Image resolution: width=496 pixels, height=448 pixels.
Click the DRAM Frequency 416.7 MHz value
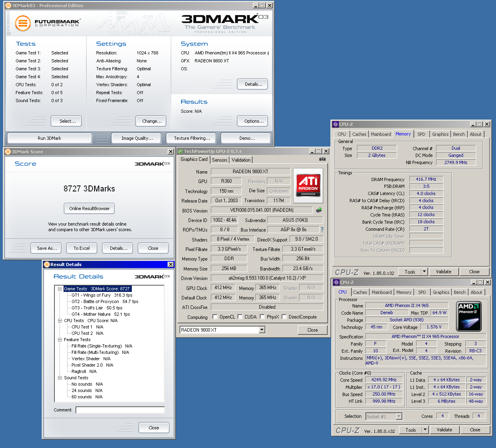coord(426,180)
